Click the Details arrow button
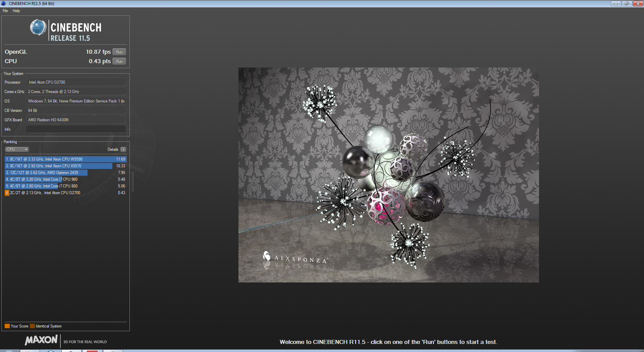 [x=123, y=149]
